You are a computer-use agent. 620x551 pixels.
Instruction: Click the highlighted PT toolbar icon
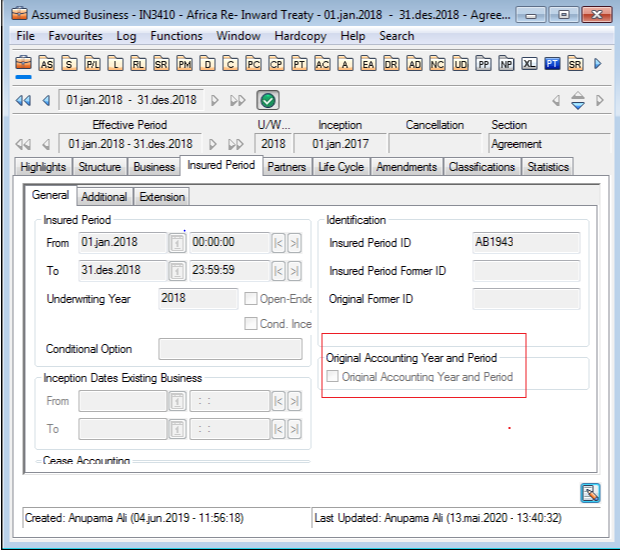tap(552, 64)
